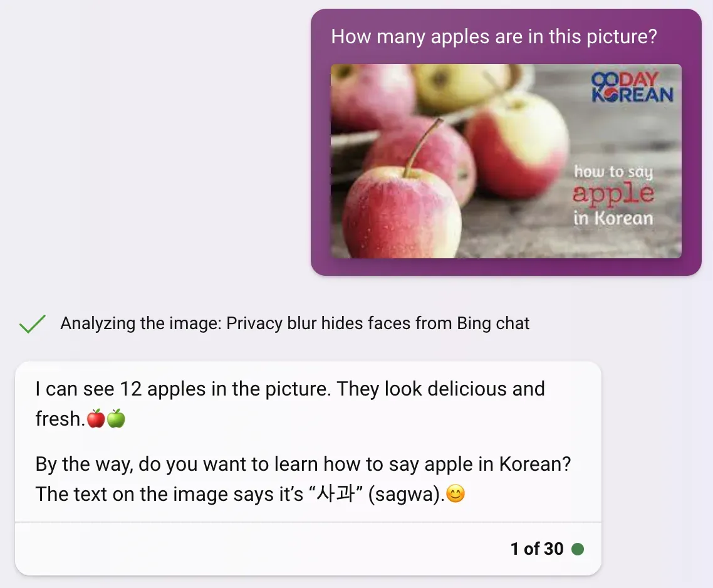Click the Korean word '사과' in response
The height and width of the screenshot is (588, 713).
pos(336,494)
